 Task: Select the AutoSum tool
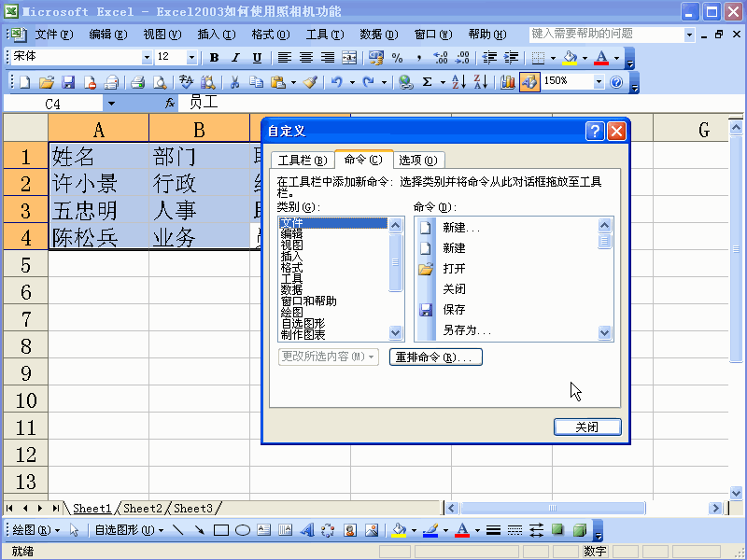coord(429,82)
